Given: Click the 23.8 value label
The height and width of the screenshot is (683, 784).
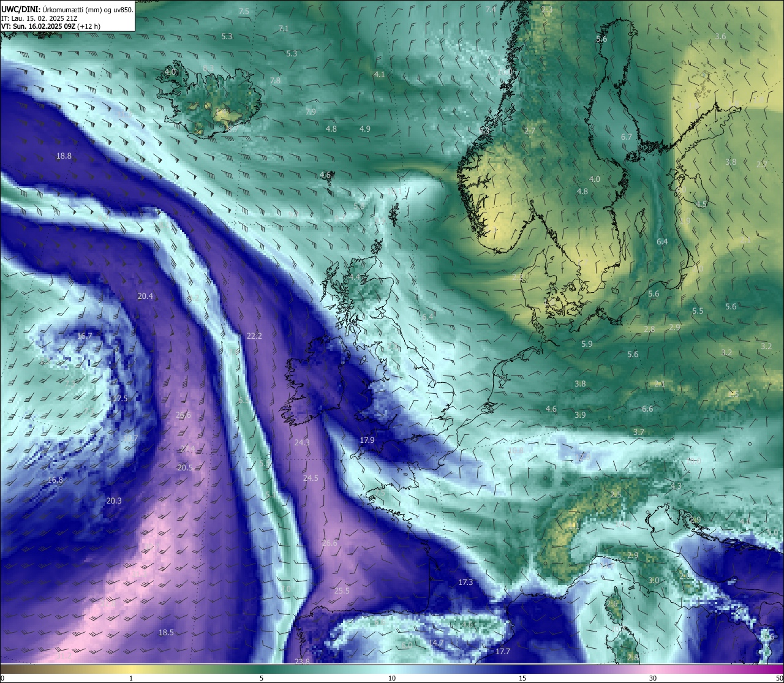Looking at the screenshot, I should click(x=302, y=662).
